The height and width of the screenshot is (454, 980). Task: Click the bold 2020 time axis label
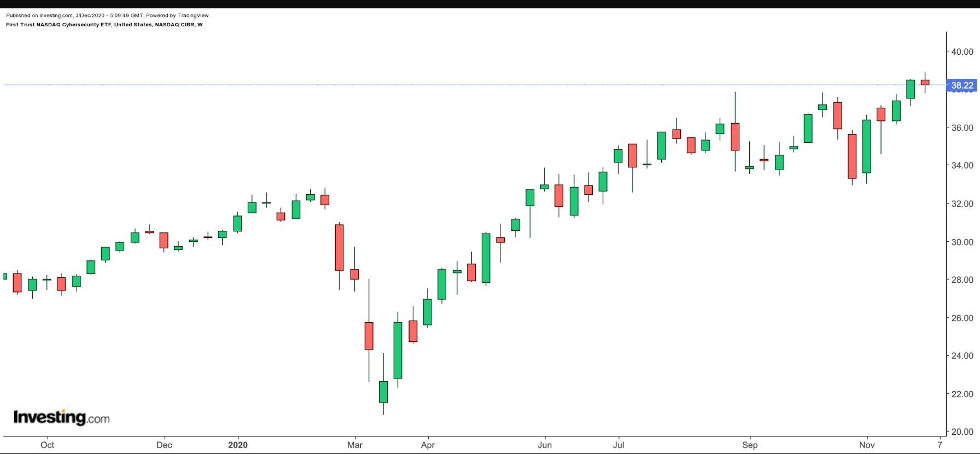tap(238, 445)
